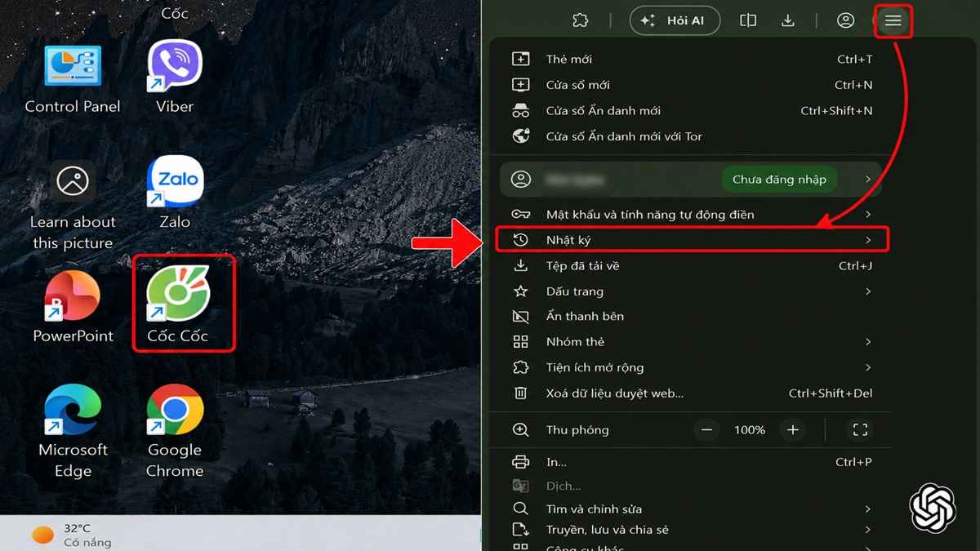Open the profile avatar icon in toolbar
The height and width of the screenshot is (551, 980).
point(845,21)
